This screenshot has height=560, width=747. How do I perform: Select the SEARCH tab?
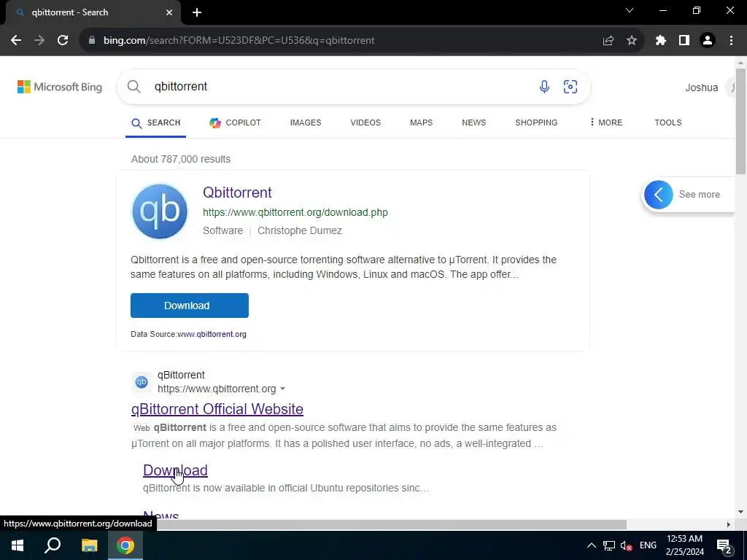click(156, 122)
